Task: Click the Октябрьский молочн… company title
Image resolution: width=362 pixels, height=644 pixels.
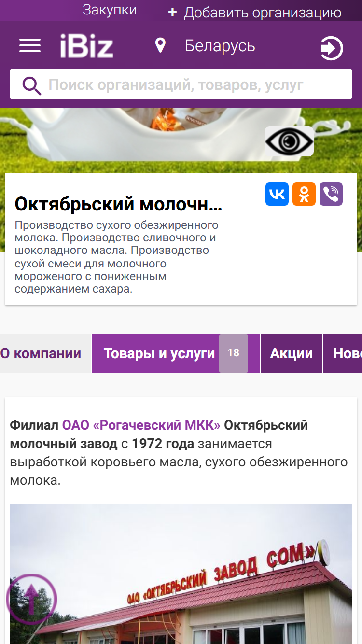Action: pos(118,204)
